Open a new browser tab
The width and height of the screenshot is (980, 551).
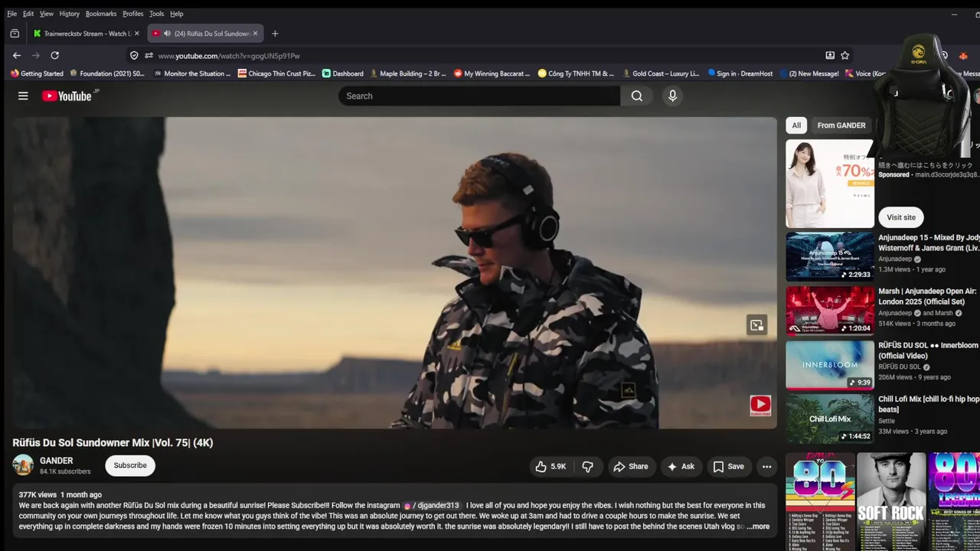(275, 34)
